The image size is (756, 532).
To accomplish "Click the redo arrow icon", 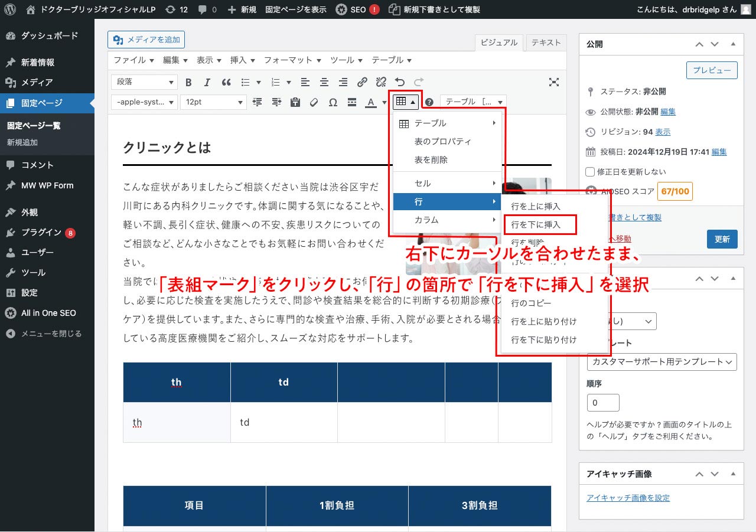I will point(419,83).
